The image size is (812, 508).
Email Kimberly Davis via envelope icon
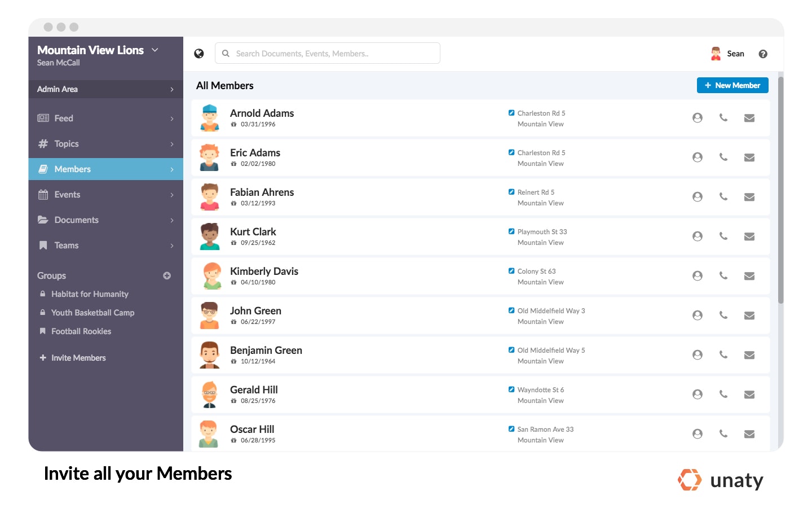click(x=749, y=276)
